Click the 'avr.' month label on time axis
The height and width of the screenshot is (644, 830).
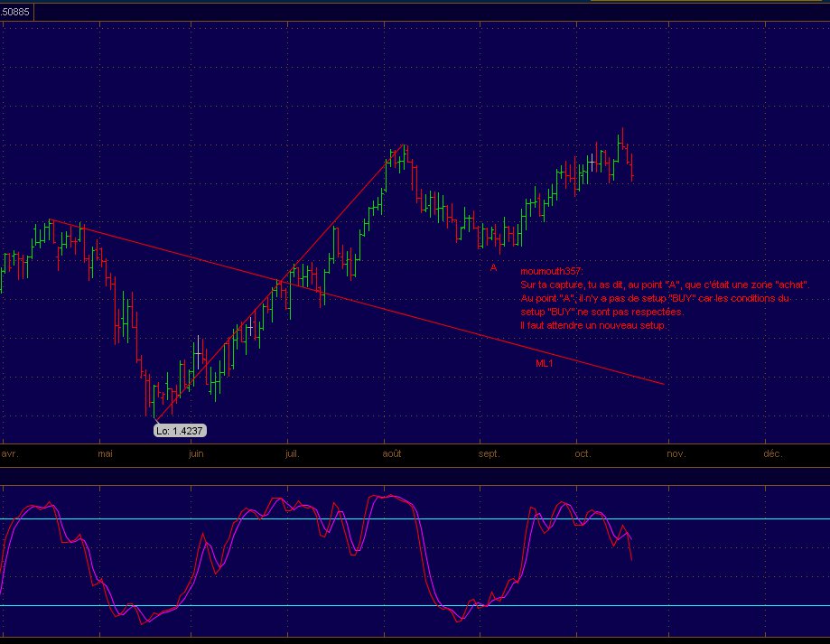[x=10, y=454]
